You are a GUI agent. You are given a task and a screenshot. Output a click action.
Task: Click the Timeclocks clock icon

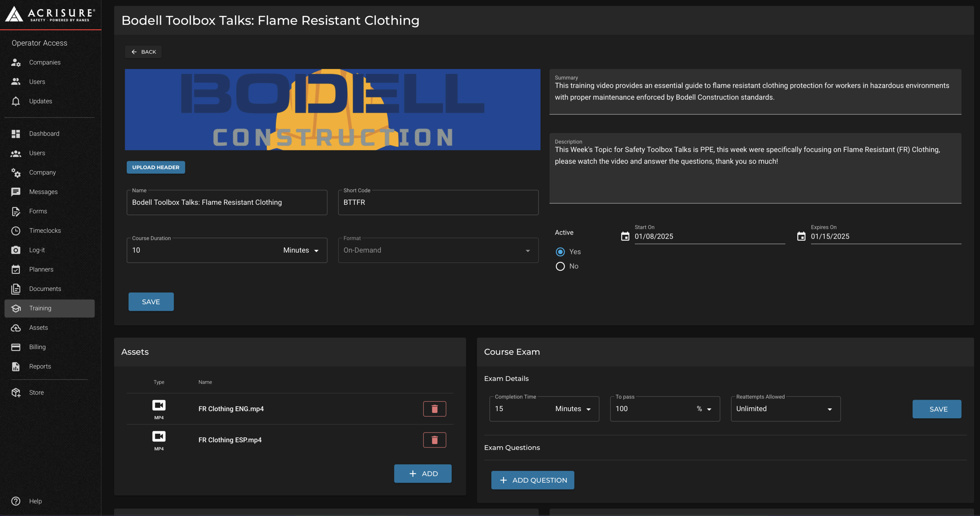(16, 231)
